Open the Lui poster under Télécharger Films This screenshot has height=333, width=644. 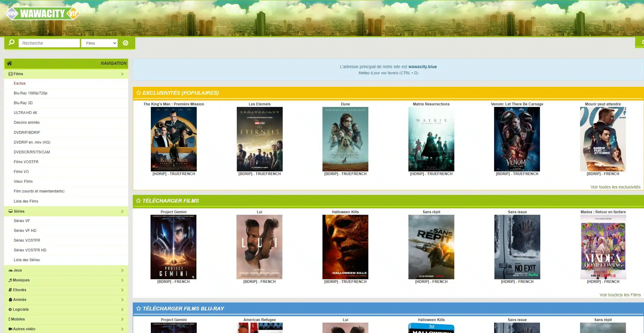pos(259,247)
